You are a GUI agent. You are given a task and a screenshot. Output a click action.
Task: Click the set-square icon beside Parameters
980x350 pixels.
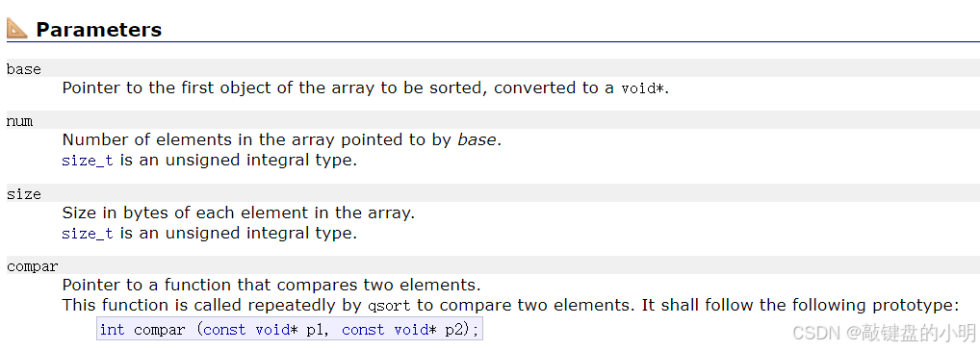(17, 29)
